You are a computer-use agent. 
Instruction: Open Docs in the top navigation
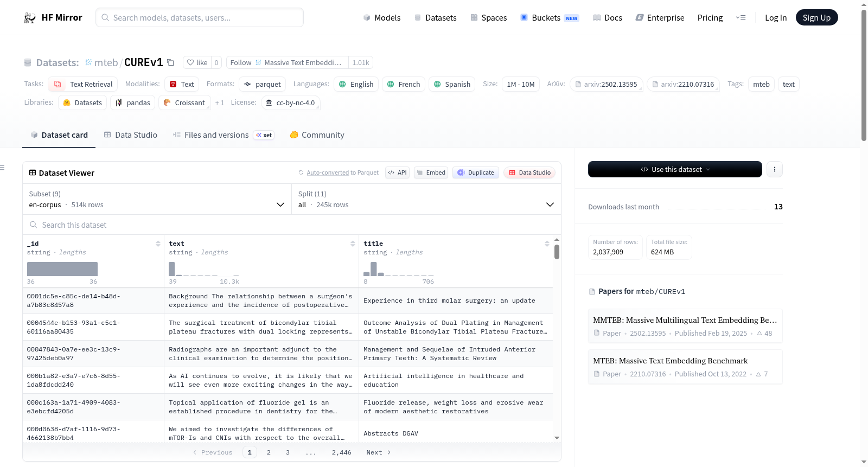(607, 18)
